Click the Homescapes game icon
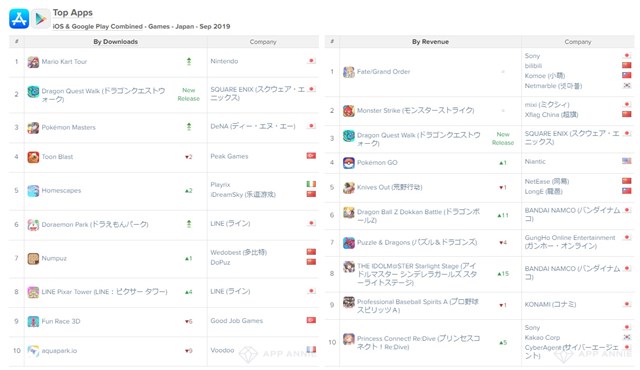 click(x=33, y=191)
